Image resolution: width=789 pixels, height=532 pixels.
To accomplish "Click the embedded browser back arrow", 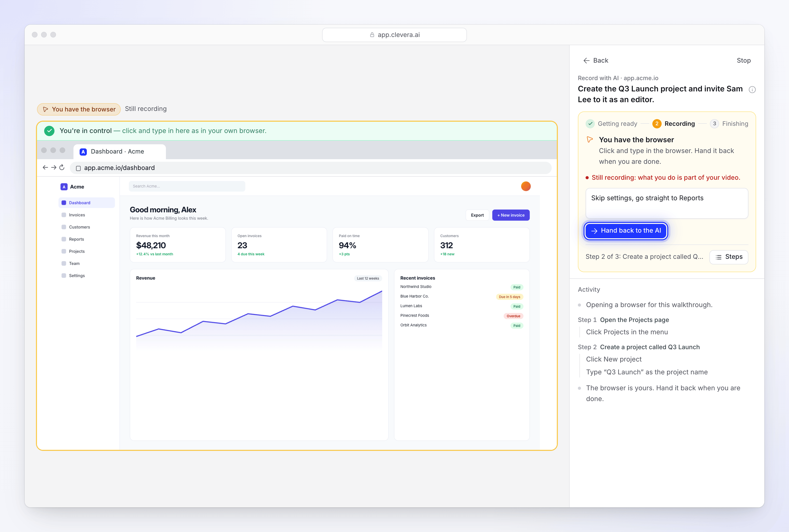I will pyautogui.click(x=45, y=167).
